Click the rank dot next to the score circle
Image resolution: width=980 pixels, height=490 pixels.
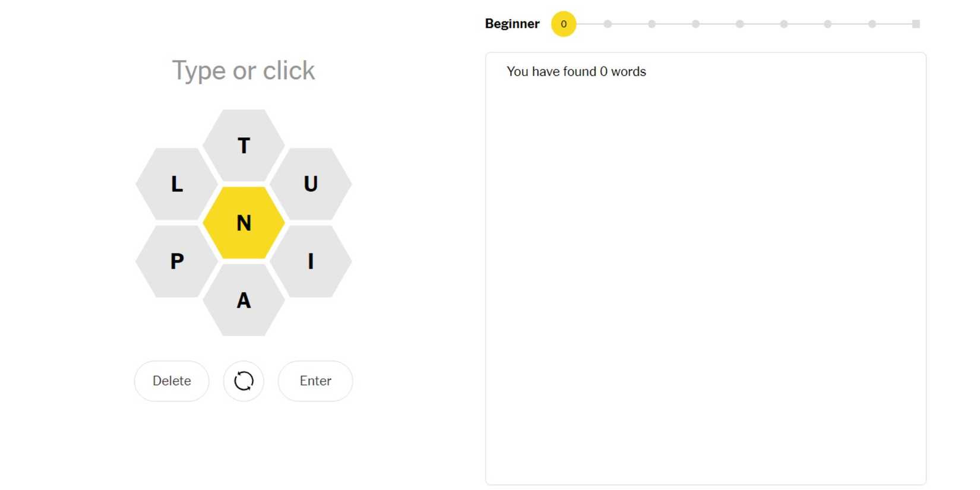[x=608, y=24]
